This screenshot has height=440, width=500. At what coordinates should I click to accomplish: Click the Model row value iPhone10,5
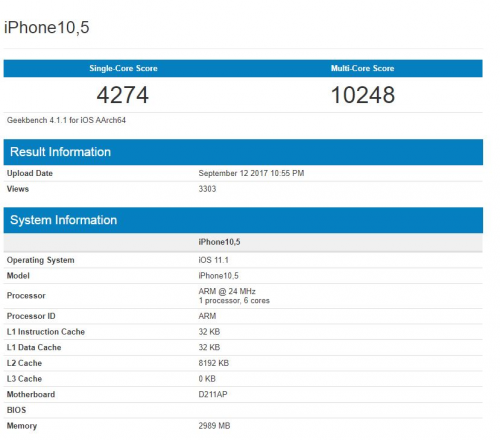coord(218,276)
